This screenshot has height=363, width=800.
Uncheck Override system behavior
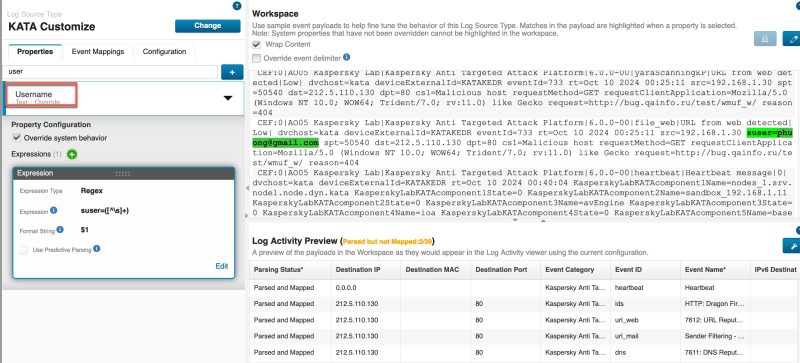tap(17, 138)
